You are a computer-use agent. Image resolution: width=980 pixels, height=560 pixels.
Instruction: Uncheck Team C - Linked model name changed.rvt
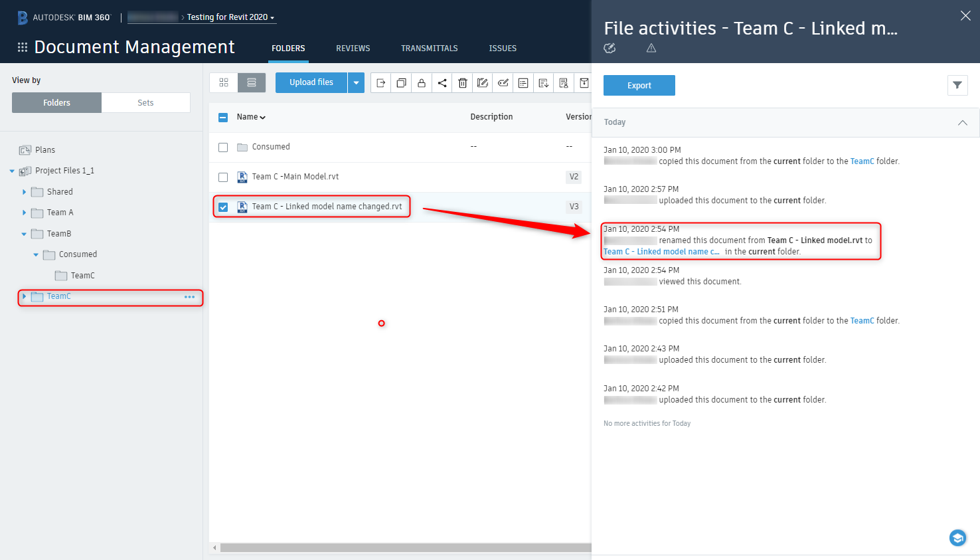[223, 207]
